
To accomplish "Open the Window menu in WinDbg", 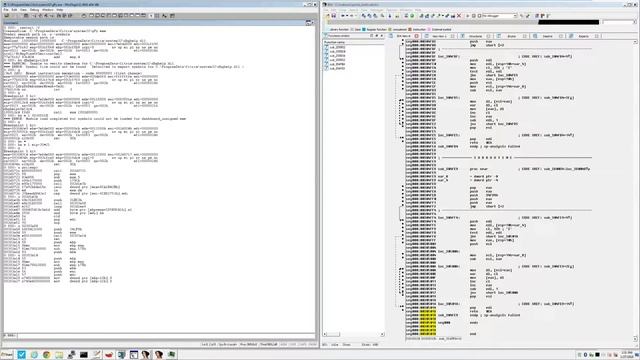I will pyautogui.click(x=47, y=10).
